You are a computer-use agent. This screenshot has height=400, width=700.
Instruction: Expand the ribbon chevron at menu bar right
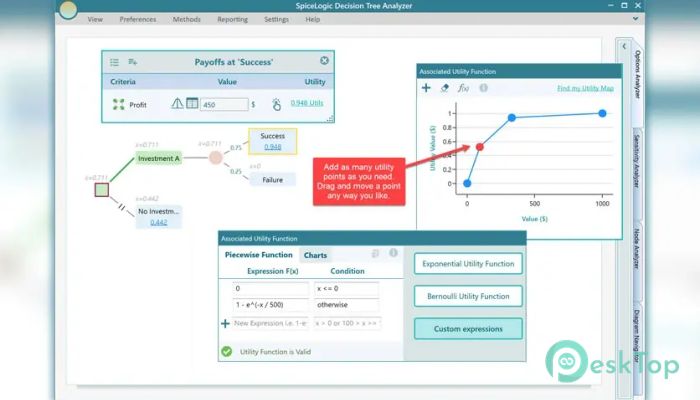pyautogui.click(x=635, y=19)
